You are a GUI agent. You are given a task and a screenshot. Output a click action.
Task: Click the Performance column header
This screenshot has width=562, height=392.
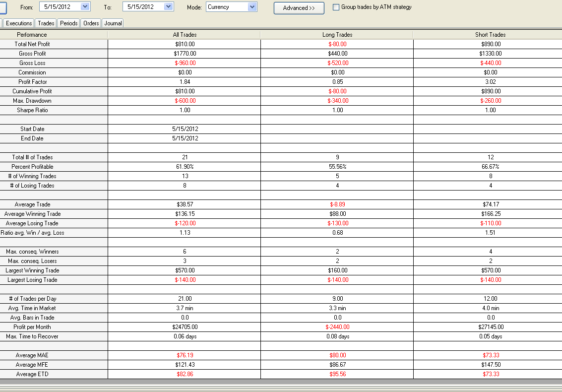click(32, 35)
